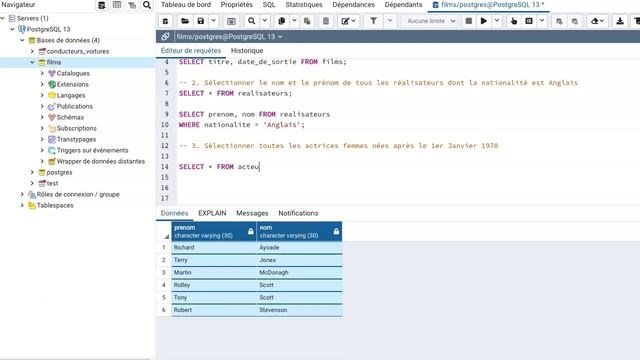This screenshot has height=360, width=640.
Task: Open the Historique tab
Action: click(247, 51)
